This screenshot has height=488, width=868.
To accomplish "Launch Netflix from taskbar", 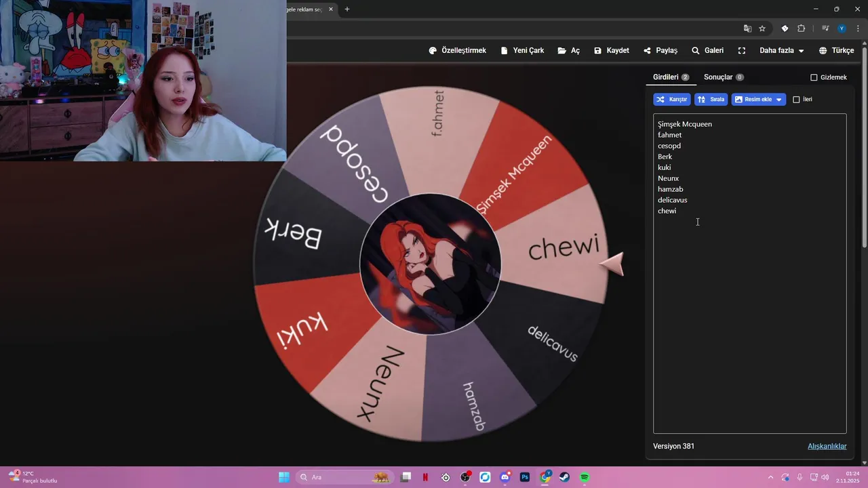I will click(425, 477).
